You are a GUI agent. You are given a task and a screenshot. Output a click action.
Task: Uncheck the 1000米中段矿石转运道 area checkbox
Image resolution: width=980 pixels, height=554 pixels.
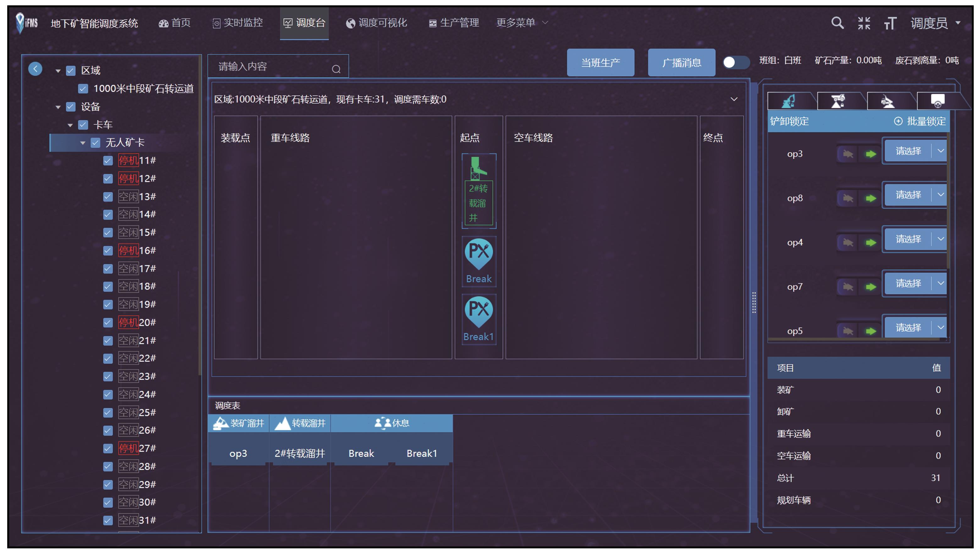pyautogui.click(x=83, y=89)
